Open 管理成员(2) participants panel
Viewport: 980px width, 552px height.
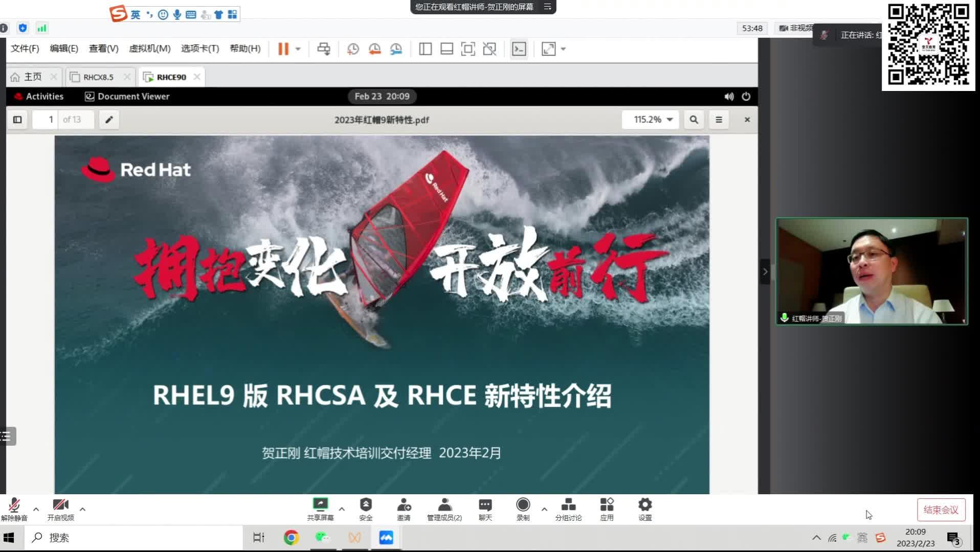point(444,509)
